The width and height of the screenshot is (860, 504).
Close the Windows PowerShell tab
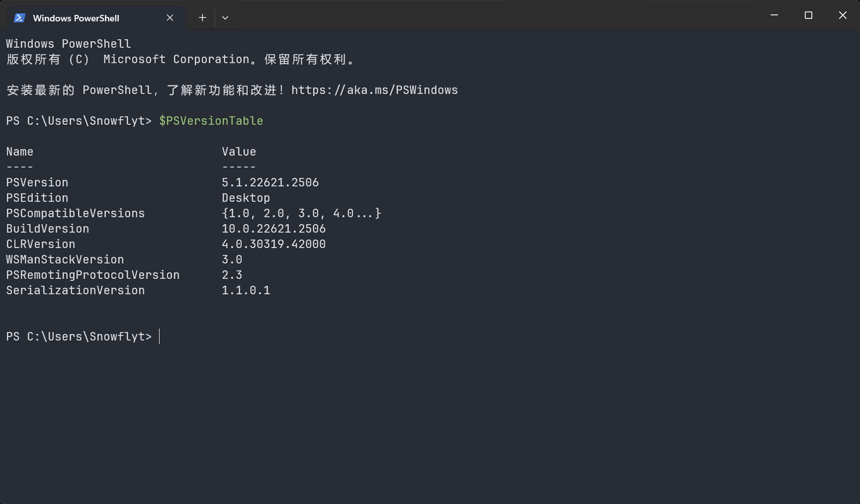pos(169,17)
